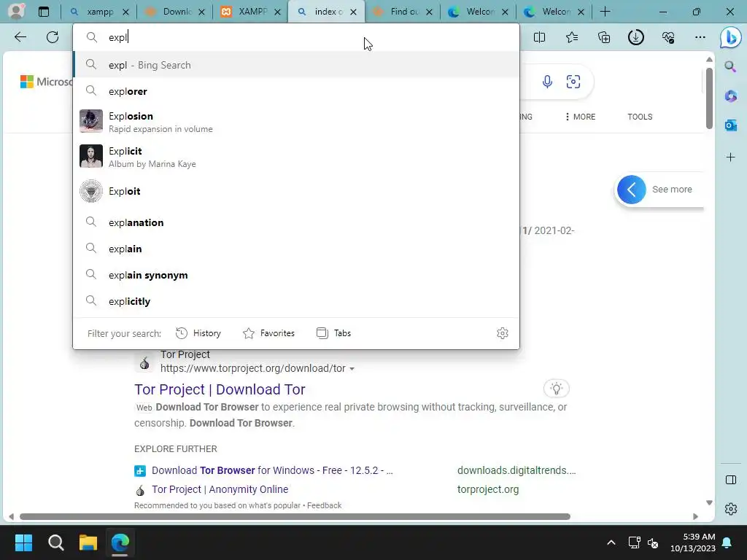The height and width of the screenshot is (560, 747).
Task: Open taskbar Search magnifier
Action: tap(55, 542)
